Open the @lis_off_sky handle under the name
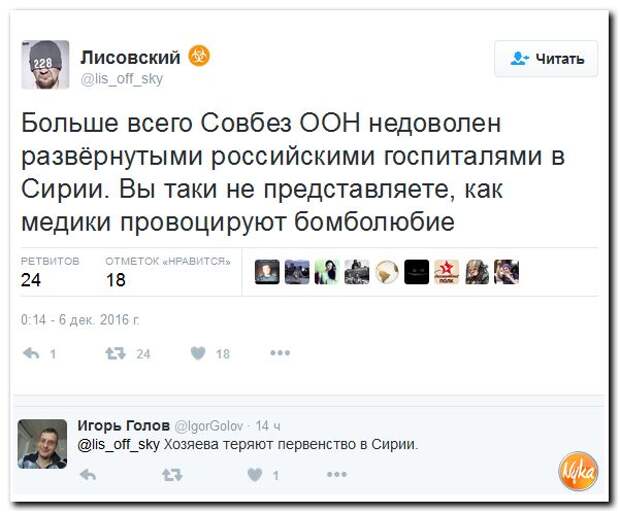Viewport: 620px width, 513px height. [122, 78]
